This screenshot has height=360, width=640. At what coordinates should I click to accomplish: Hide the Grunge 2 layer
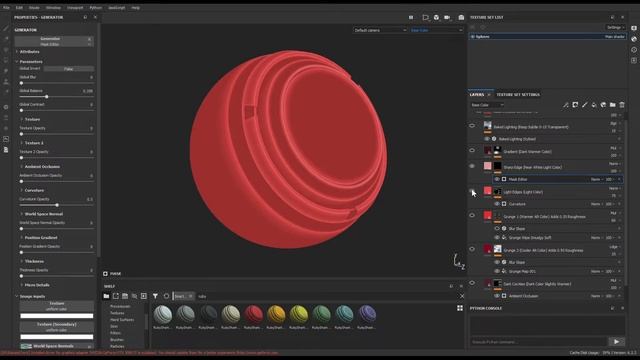click(x=472, y=249)
